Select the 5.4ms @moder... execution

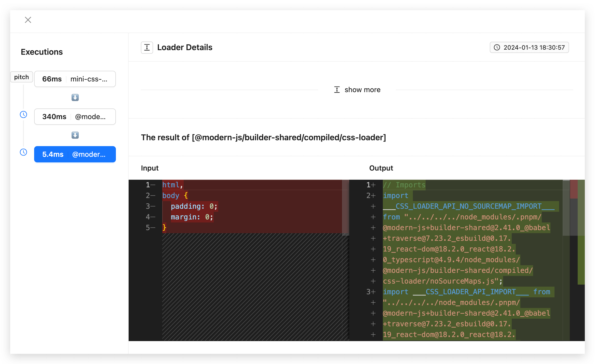(75, 154)
